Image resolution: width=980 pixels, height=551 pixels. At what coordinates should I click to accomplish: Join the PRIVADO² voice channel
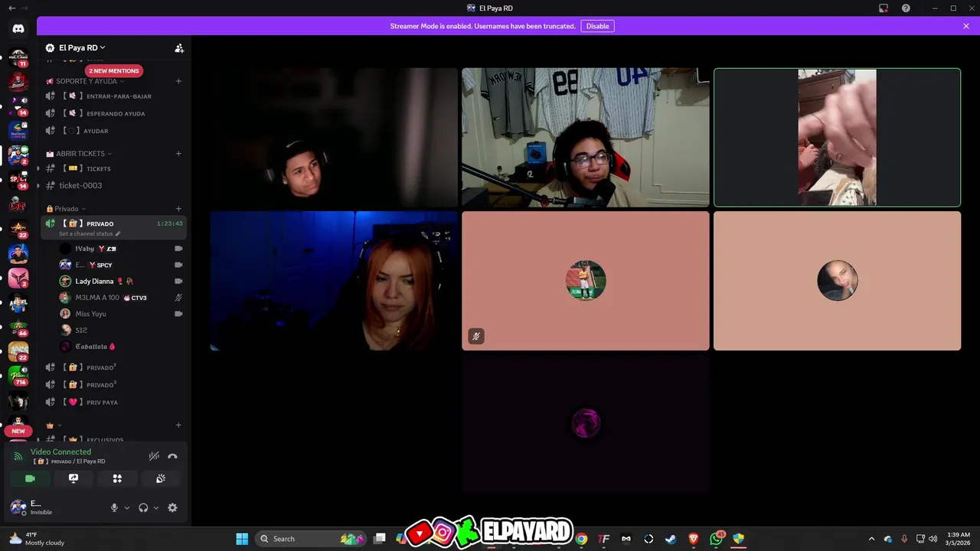click(x=114, y=367)
